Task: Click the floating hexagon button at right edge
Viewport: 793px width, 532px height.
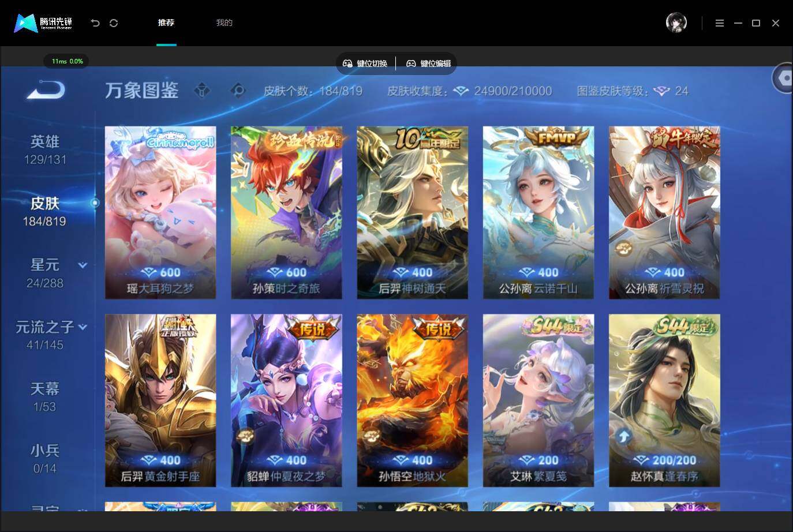Action: pyautogui.click(x=783, y=78)
